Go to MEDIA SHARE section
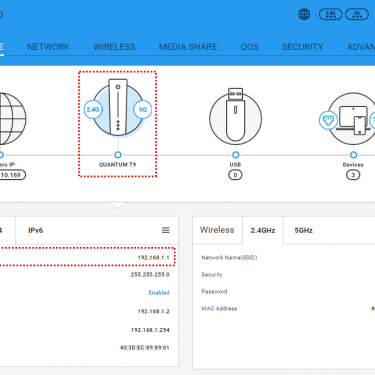The height and width of the screenshot is (375, 375). pos(188,47)
